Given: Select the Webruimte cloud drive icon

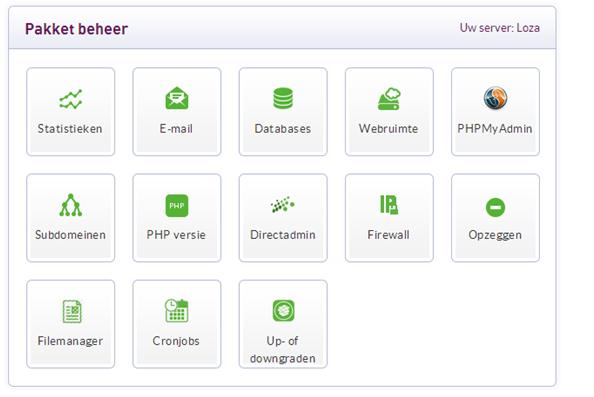Looking at the screenshot, I should tap(389, 99).
